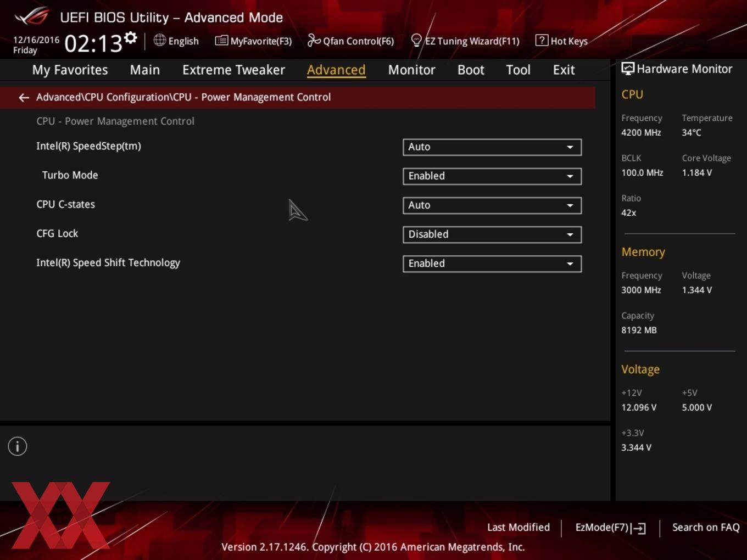Click the globe language icon
This screenshot has width=747, height=560.
coord(159,40)
